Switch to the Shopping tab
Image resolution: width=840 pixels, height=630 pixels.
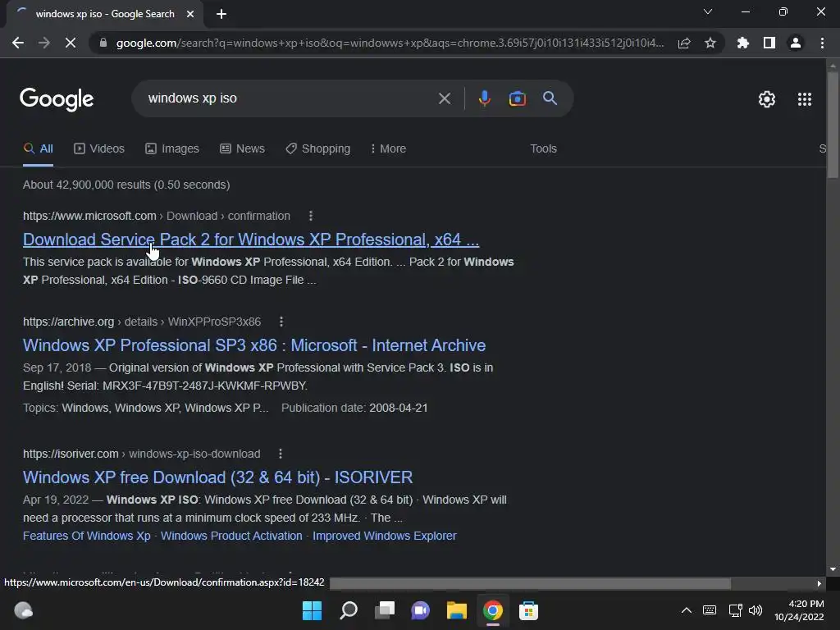click(317, 149)
